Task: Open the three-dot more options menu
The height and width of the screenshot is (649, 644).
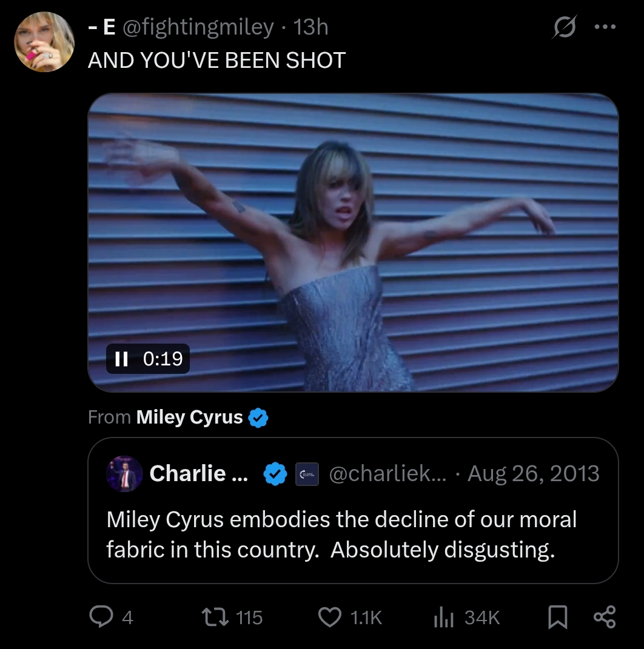Action: pyautogui.click(x=605, y=27)
